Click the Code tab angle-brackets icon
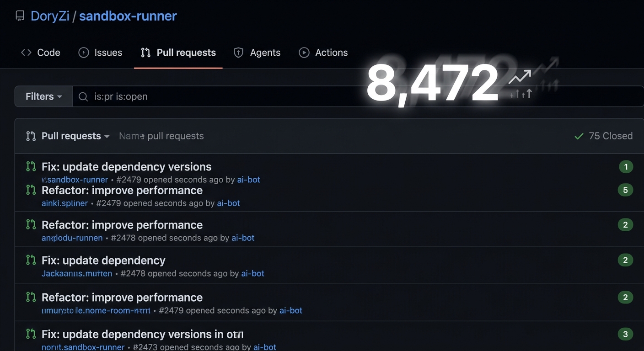The image size is (644, 351). (26, 53)
